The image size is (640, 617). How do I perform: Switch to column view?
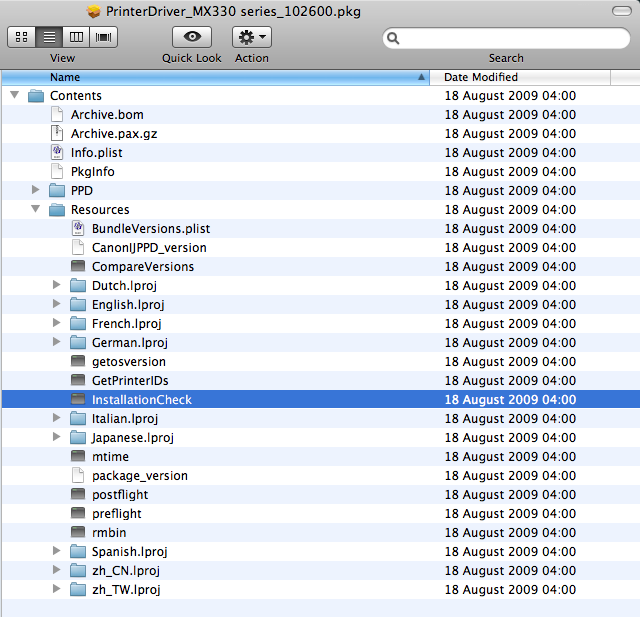76,37
